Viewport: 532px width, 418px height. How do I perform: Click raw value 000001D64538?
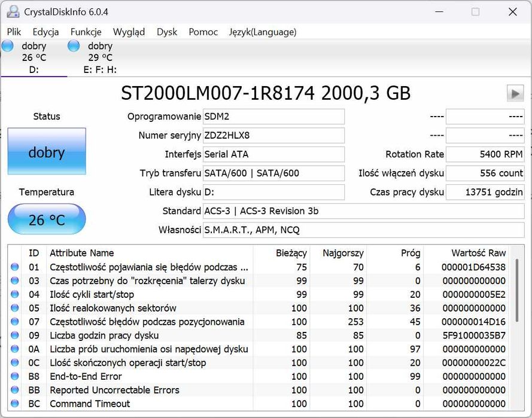[473, 267]
